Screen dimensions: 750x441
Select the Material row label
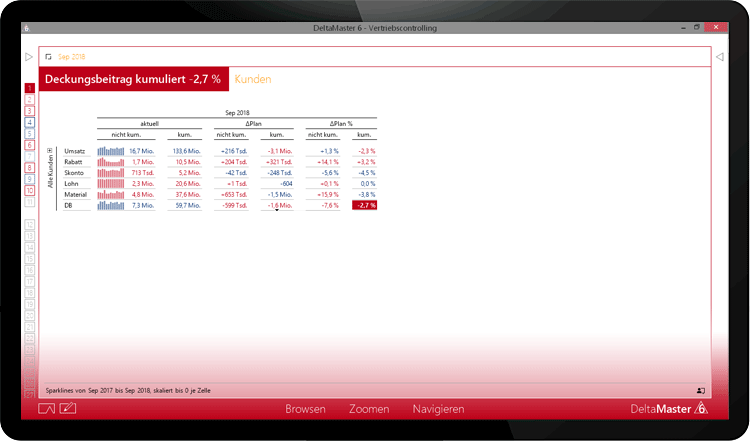point(76,195)
